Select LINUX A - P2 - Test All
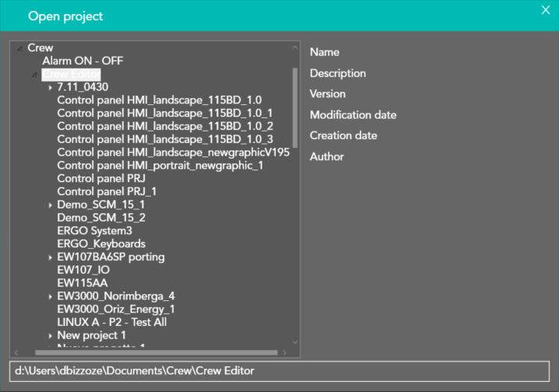This screenshot has height=392, width=559. coord(111,322)
